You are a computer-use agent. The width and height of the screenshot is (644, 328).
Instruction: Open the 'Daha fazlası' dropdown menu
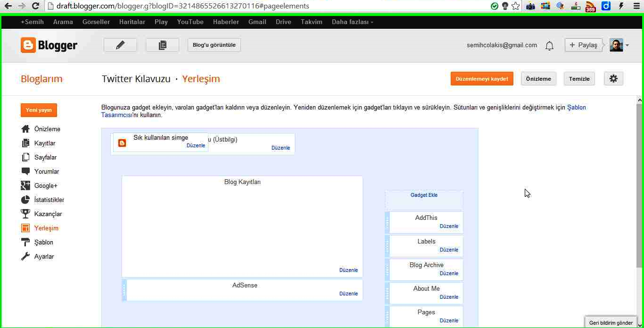[x=352, y=22]
